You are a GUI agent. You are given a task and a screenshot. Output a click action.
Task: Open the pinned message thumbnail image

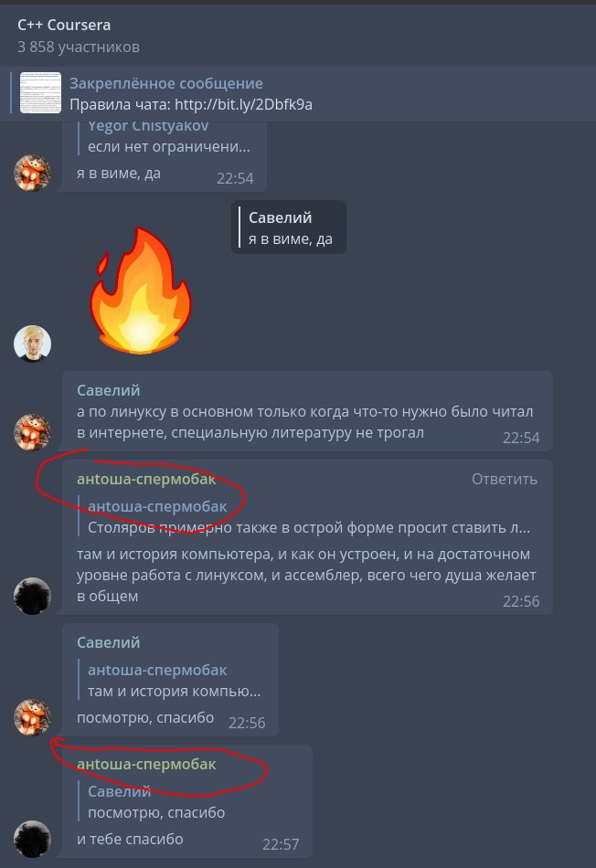click(40, 93)
